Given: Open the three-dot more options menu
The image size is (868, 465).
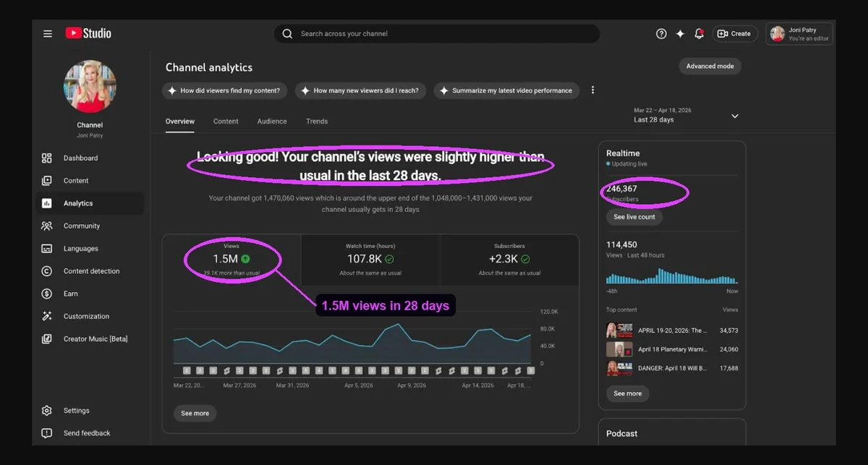Looking at the screenshot, I should click(x=592, y=90).
